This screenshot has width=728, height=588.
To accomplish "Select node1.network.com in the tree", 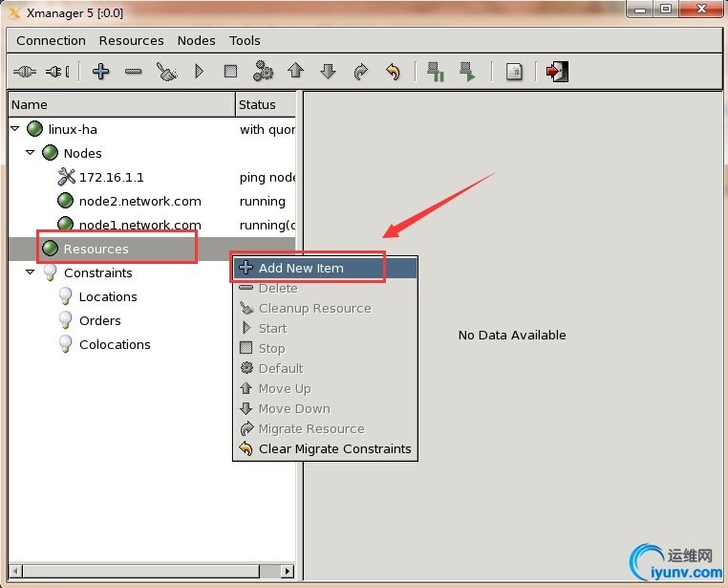I will click(139, 226).
